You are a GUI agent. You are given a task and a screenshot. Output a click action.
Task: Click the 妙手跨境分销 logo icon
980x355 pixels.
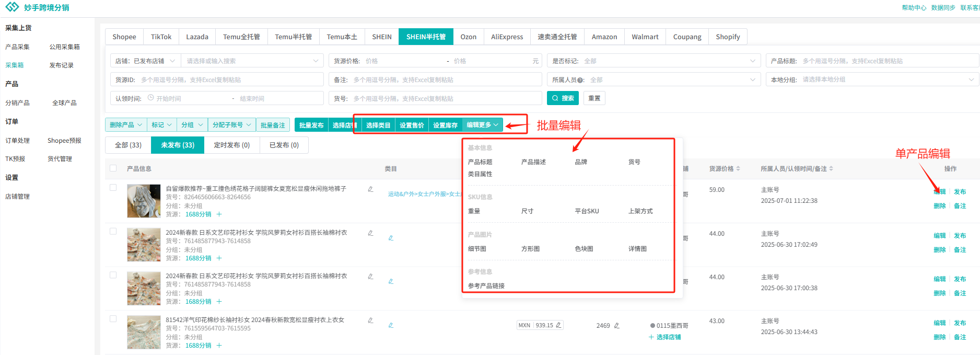click(12, 7)
